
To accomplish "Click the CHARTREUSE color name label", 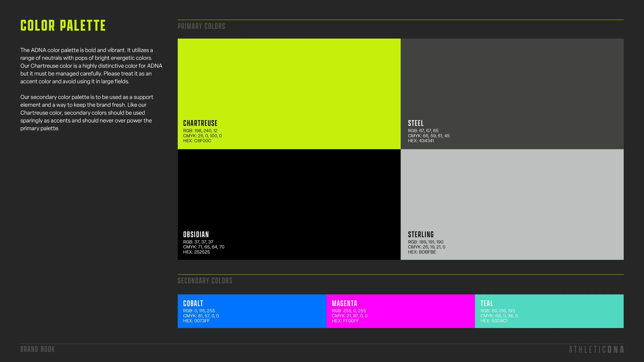I will pos(200,123).
